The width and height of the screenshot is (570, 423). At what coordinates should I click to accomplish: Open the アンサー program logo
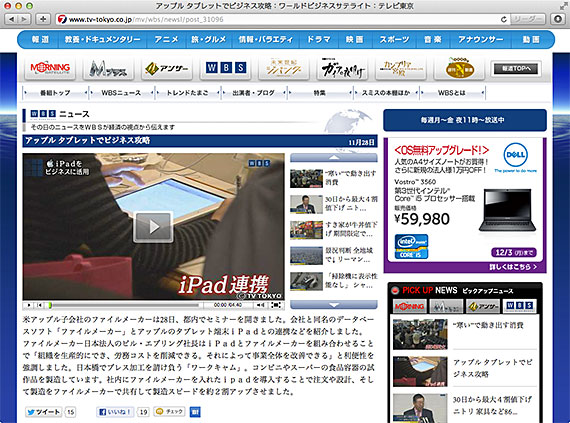(167, 68)
